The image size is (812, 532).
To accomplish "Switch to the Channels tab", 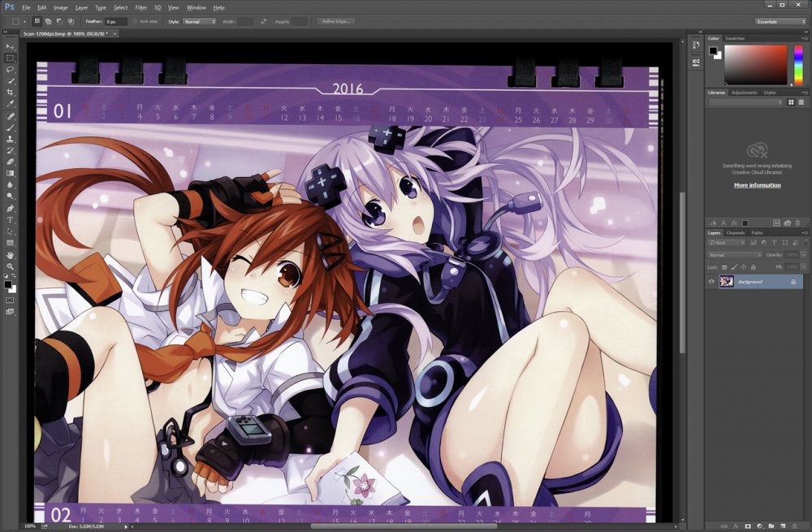I will (736, 233).
